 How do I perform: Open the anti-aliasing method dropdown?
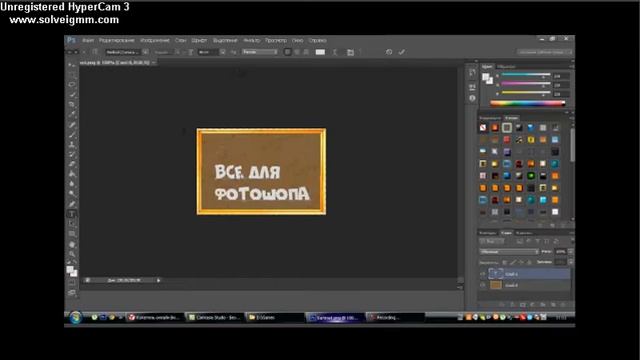point(259,52)
